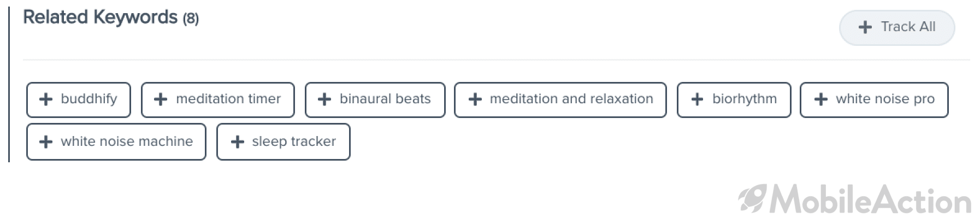Click the plus icon beside biorhythm
Viewport: 980px width, 218px height.
[698, 99]
